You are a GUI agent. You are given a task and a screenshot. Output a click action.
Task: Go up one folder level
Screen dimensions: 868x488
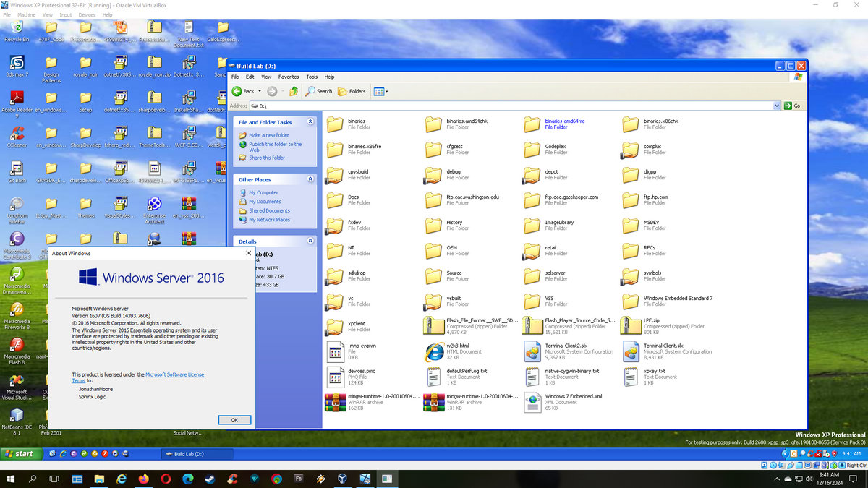294,91
